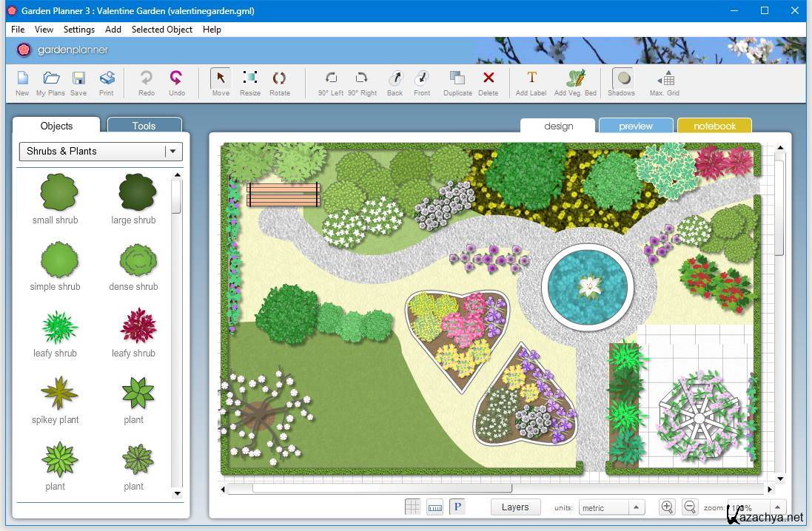The image size is (812, 531).
Task: Click the Add Label tool
Action: point(531,82)
